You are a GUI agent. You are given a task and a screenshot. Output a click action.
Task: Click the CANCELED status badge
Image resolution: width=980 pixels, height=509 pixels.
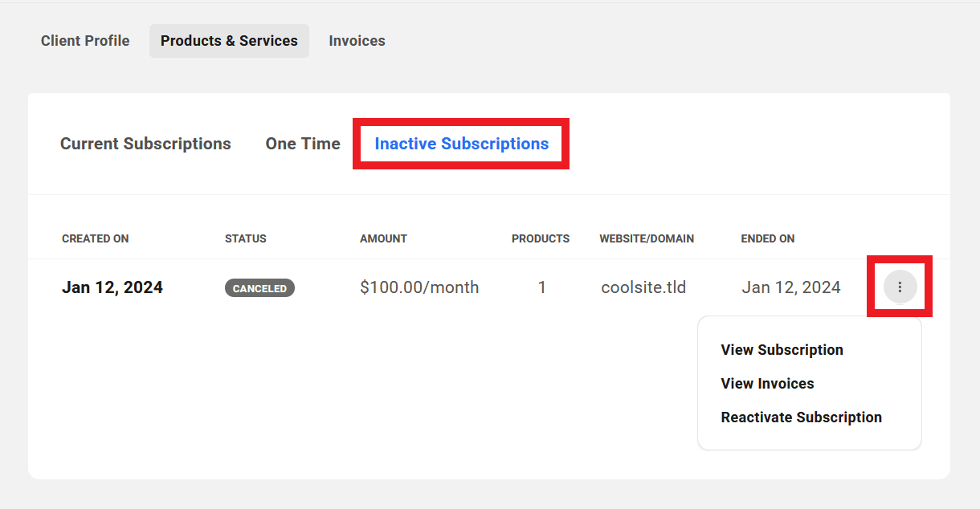click(x=259, y=287)
